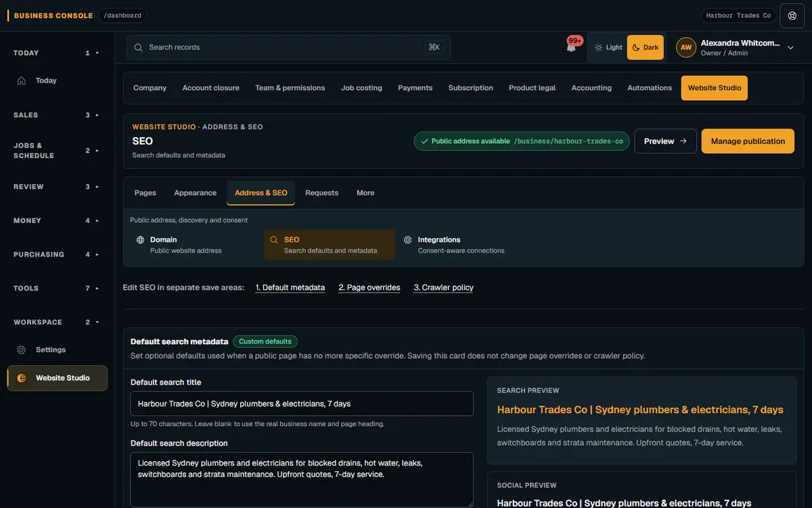Expand the Today sidebar section
The image size is (812, 508).
pyautogui.click(x=57, y=53)
